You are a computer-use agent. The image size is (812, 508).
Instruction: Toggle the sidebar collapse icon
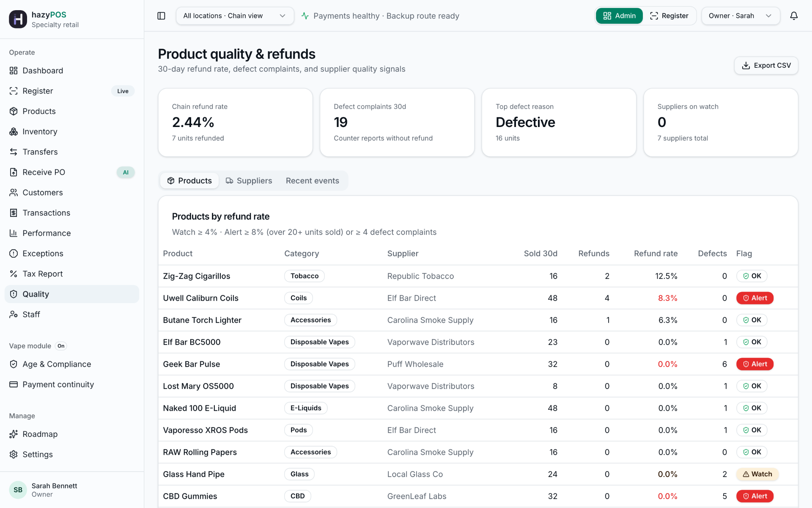point(161,16)
